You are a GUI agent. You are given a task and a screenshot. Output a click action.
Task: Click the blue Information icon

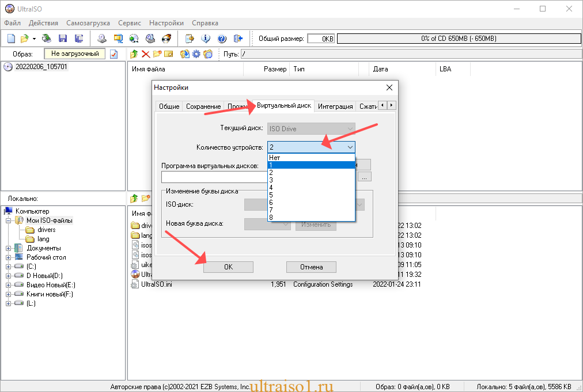click(x=206, y=39)
